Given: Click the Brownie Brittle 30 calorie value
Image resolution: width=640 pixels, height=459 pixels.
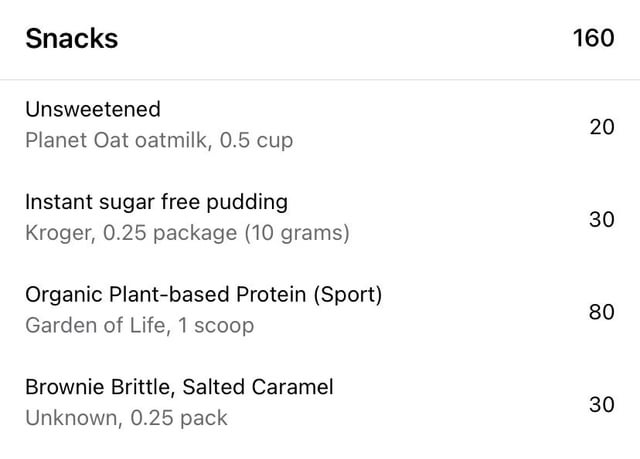Looking at the screenshot, I should 602,405.
